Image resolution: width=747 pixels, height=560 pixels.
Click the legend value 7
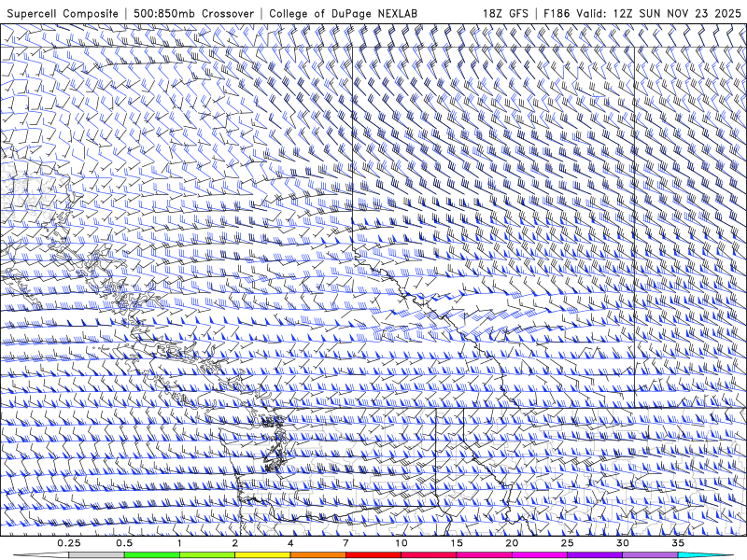(x=345, y=543)
